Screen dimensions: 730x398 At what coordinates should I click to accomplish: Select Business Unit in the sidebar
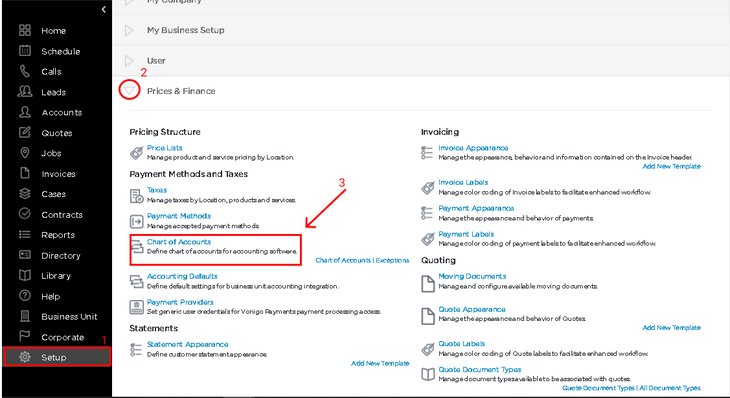coord(69,317)
